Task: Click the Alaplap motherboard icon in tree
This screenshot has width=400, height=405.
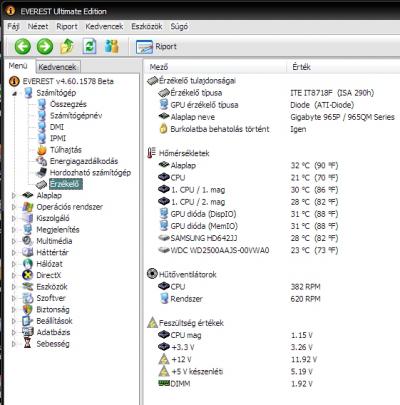Action: 27,195
